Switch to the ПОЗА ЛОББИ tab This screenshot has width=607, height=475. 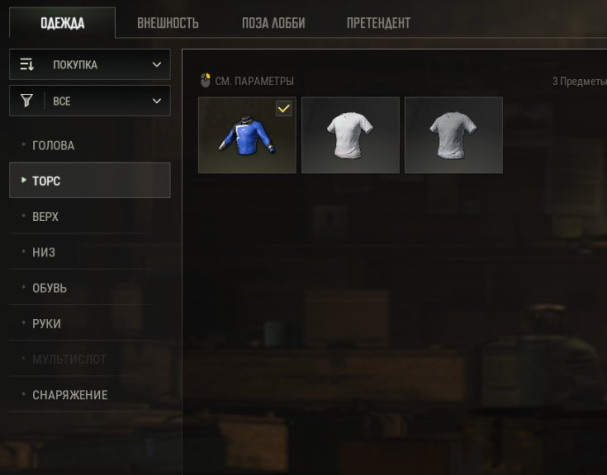273,23
